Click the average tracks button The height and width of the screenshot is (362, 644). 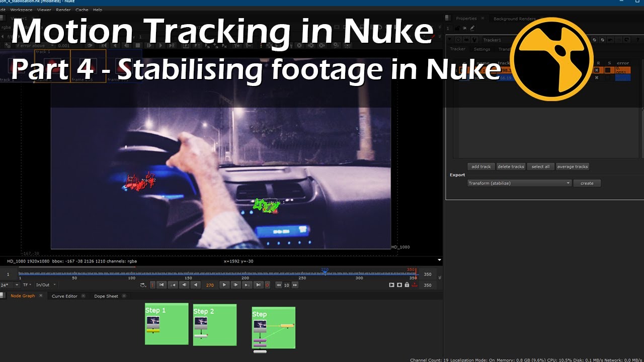573,166
